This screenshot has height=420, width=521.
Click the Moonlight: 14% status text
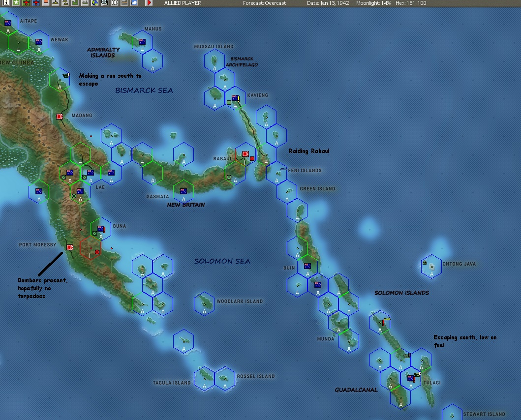point(373,3)
